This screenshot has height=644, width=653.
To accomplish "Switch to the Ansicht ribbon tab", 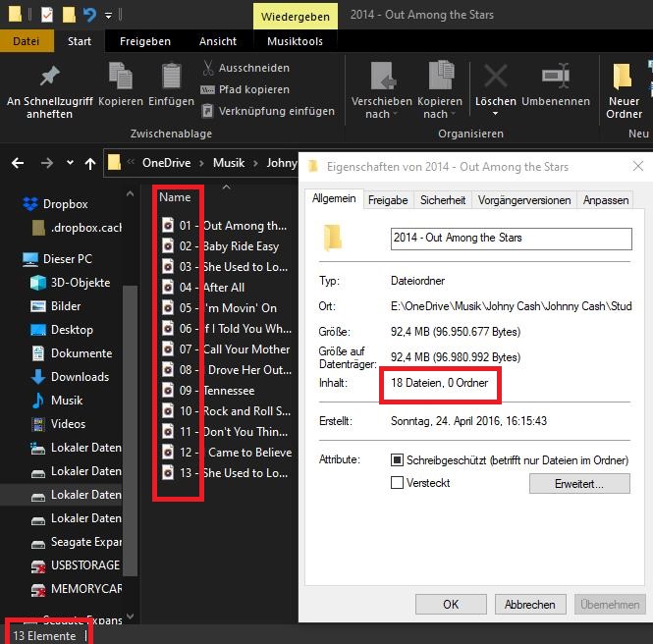I will (217, 41).
